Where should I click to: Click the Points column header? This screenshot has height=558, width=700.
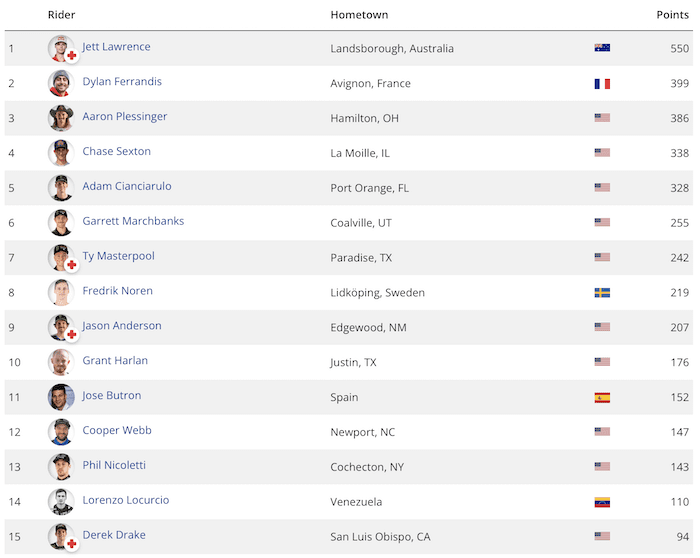pos(672,15)
